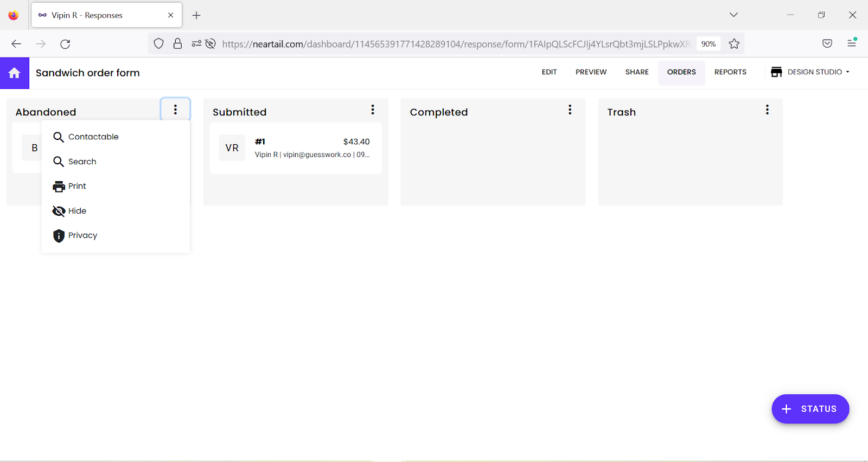The height and width of the screenshot is (462, 868).
Task: Click the Design Studio storefront icon
Action: coord(776,72)
